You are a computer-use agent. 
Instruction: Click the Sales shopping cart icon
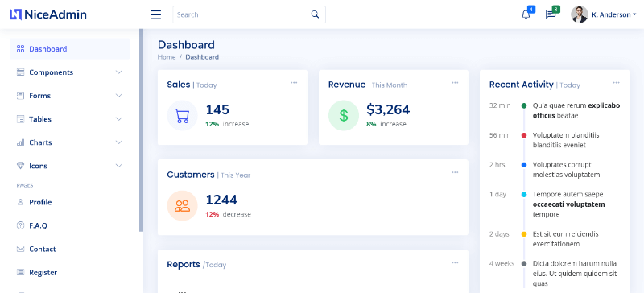182,115
